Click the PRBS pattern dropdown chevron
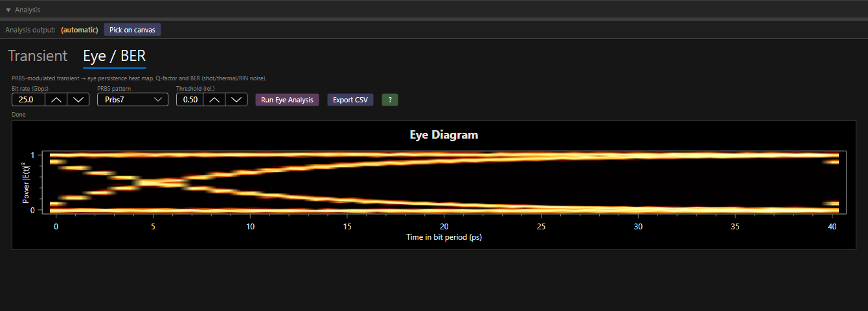 point(158,100)
